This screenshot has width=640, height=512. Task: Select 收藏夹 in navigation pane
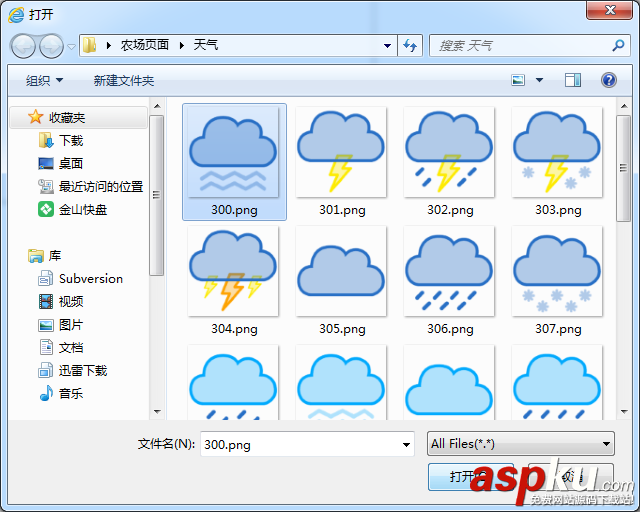(78, 118)
